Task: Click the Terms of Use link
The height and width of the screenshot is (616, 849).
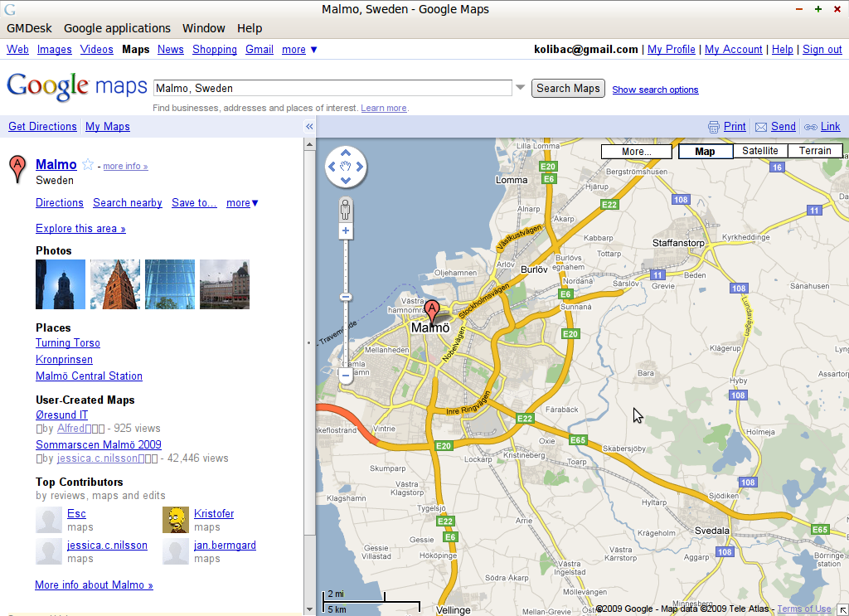Action: coord(804,609)
